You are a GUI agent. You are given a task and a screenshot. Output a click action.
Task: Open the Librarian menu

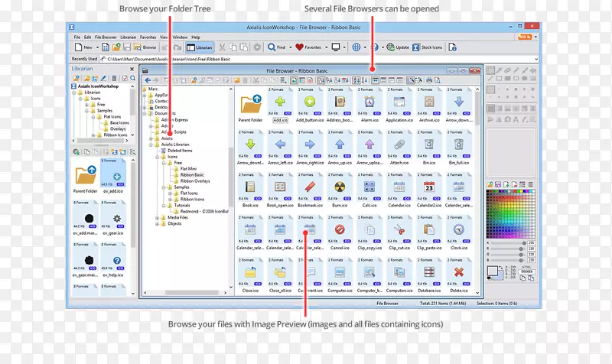pyautogui.click(x=128, y=37)
